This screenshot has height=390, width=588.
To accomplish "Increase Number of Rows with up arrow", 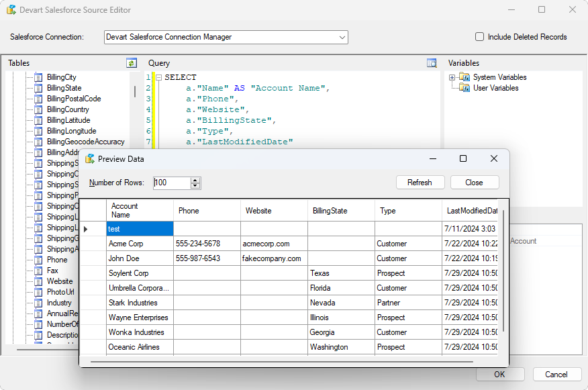I will click(195, 180).
